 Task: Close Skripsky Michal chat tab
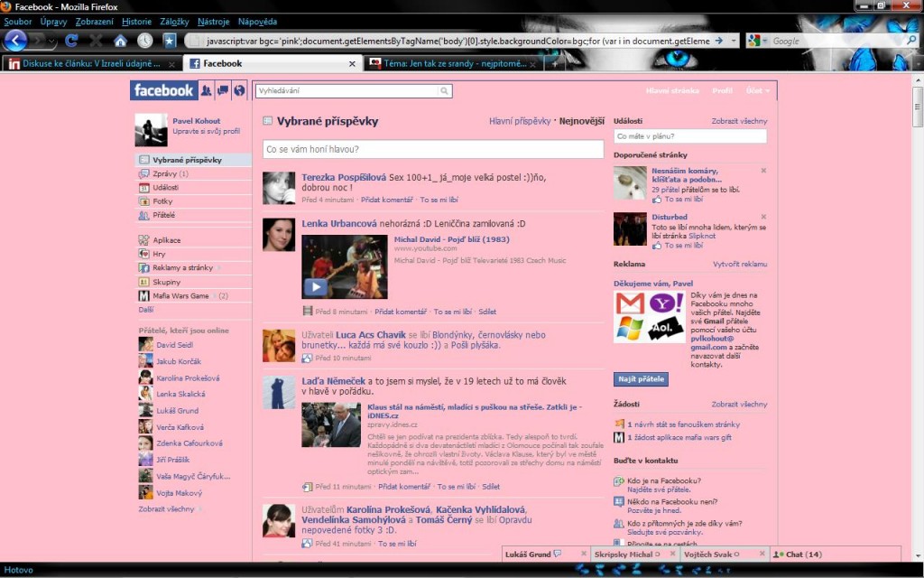coord(673,554)
